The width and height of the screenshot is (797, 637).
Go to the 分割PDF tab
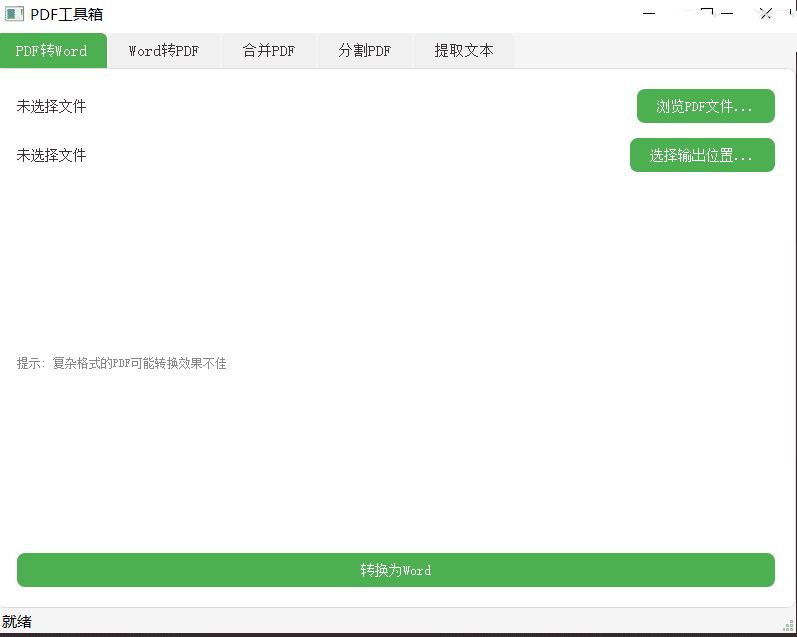[x=364, y=51]
